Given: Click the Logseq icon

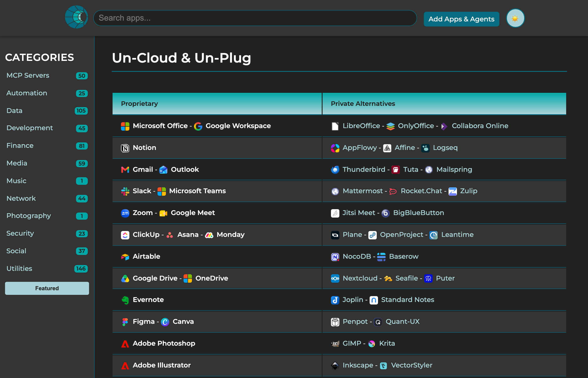Looking at the screenshot, I should [x=425, y=148].
